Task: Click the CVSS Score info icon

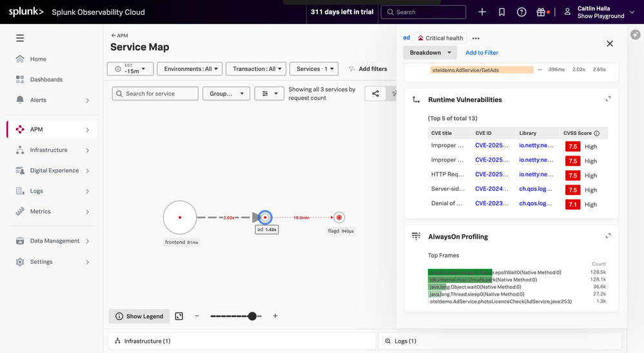Action: tap(597, 133)
